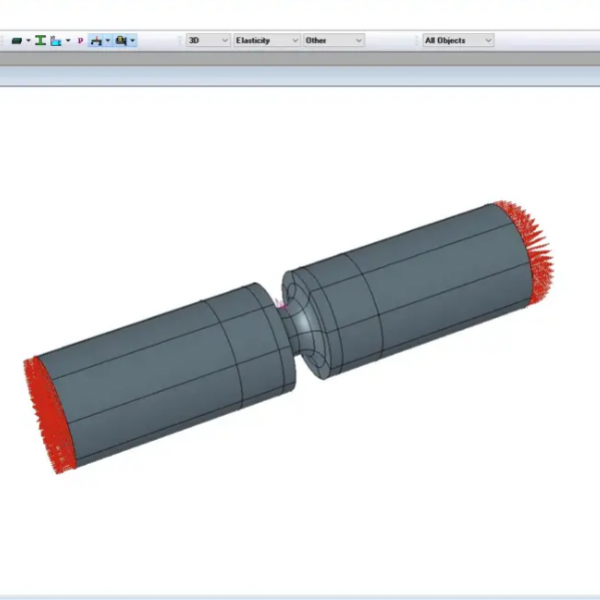Open the 3D dimension dropdown
600x600 pixels.
tap(208, 41)
